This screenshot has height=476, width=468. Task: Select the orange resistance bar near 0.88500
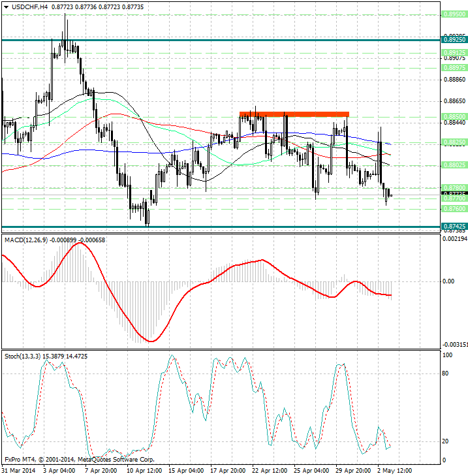(294, 114)
